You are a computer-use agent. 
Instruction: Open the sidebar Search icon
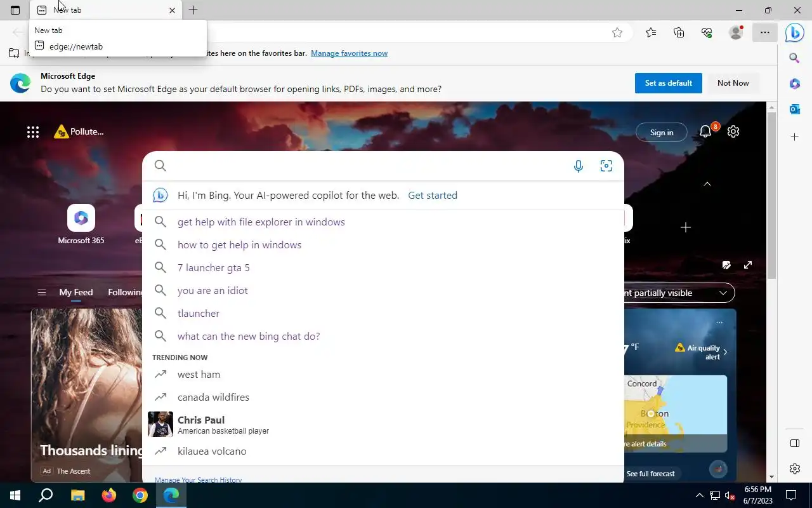[x=794, y=58]
